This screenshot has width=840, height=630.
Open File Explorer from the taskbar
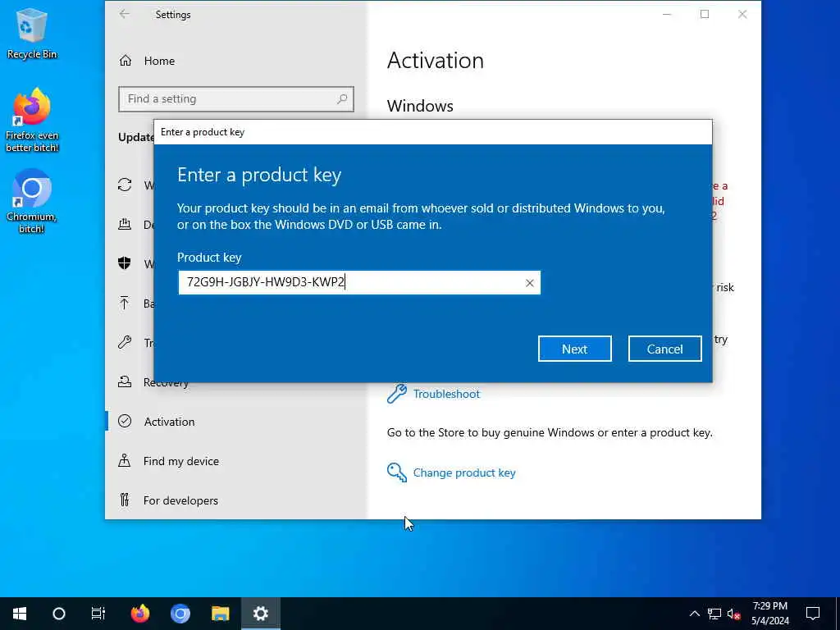pyautogui.click(x=220, y=614)
